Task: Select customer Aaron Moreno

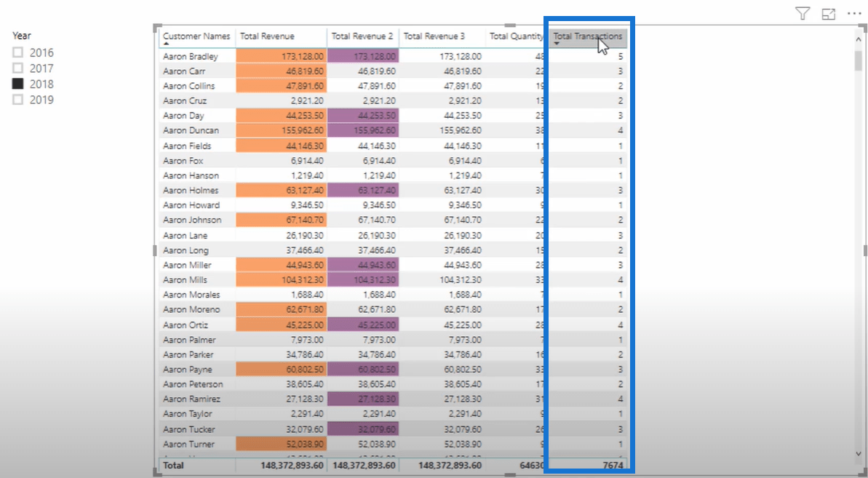Action: click(191, 309)
